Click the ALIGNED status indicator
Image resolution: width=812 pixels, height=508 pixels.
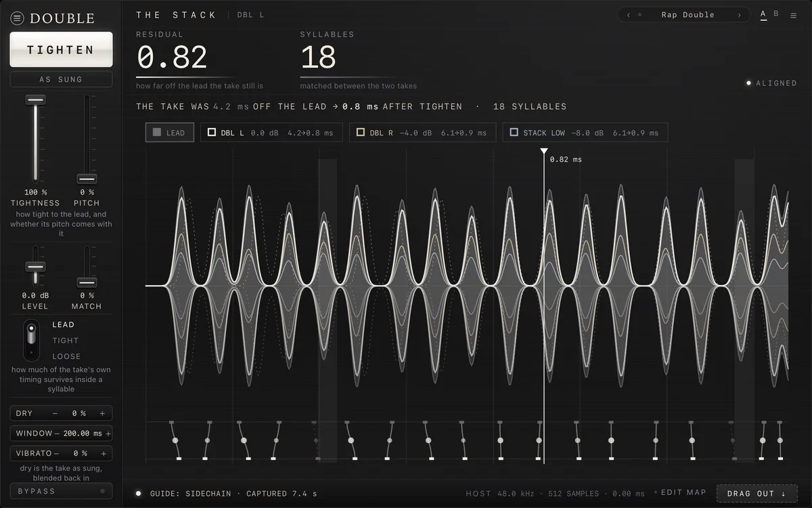pos(771,83)
